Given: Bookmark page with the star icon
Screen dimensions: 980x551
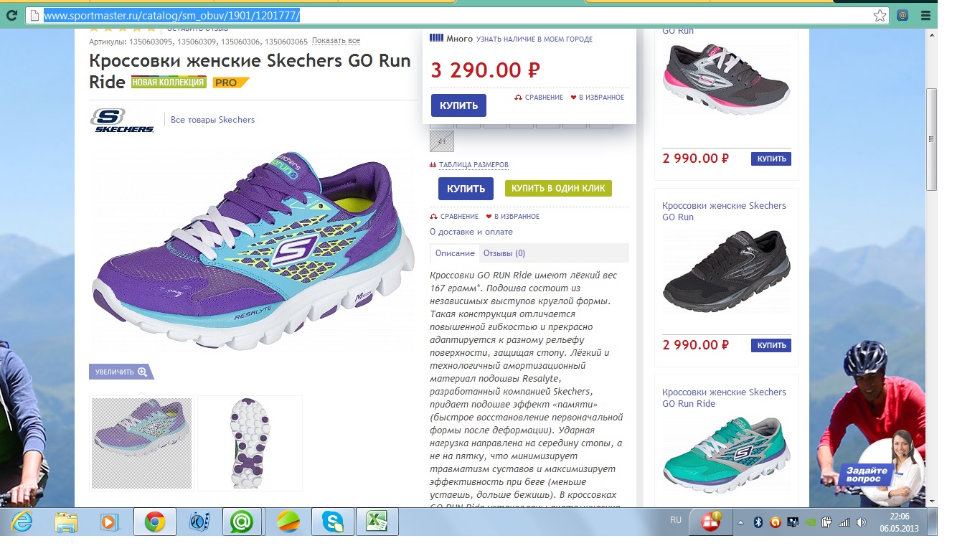Looking at the screenshot, I should [x=880, y=15].
